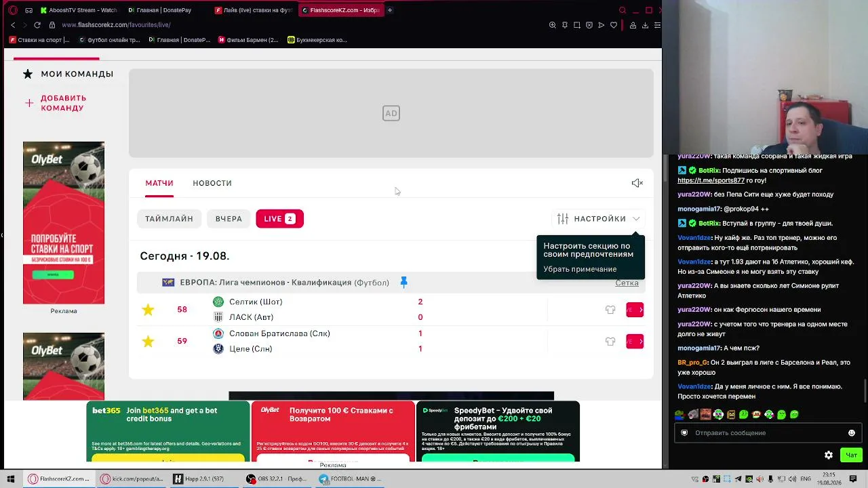This screenshot has height=488, width=868.
Task: Open the Ставки на спорт bookmark
Action: click(39, 40)
